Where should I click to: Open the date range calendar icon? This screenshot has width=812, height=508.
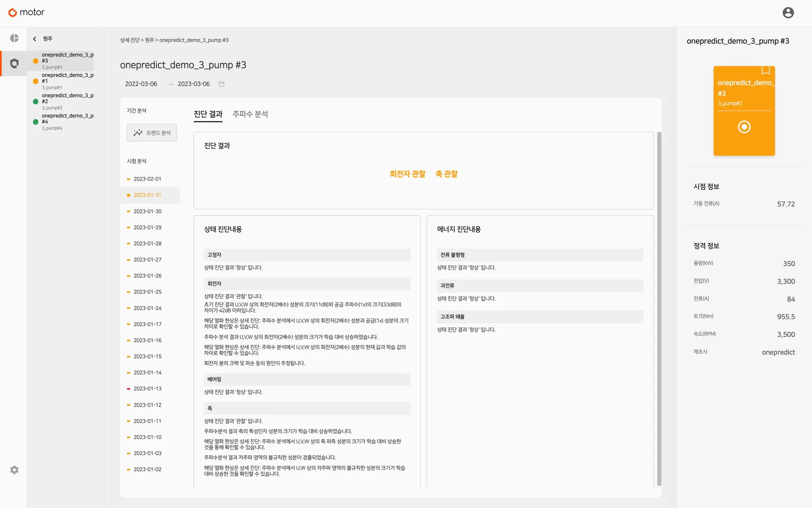[222, 84]
